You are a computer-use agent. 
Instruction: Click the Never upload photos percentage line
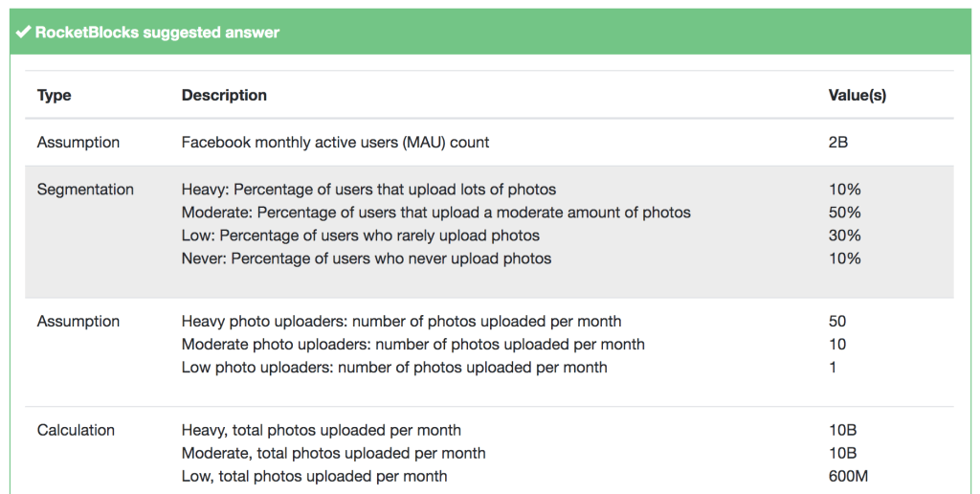click(367, 258)
